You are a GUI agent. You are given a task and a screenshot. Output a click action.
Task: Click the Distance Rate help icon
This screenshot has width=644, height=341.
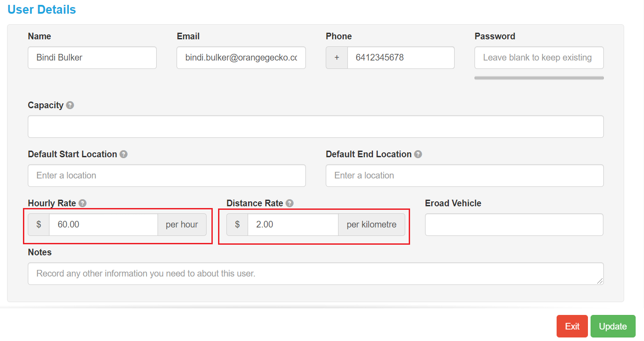click(x=290, y=203)
